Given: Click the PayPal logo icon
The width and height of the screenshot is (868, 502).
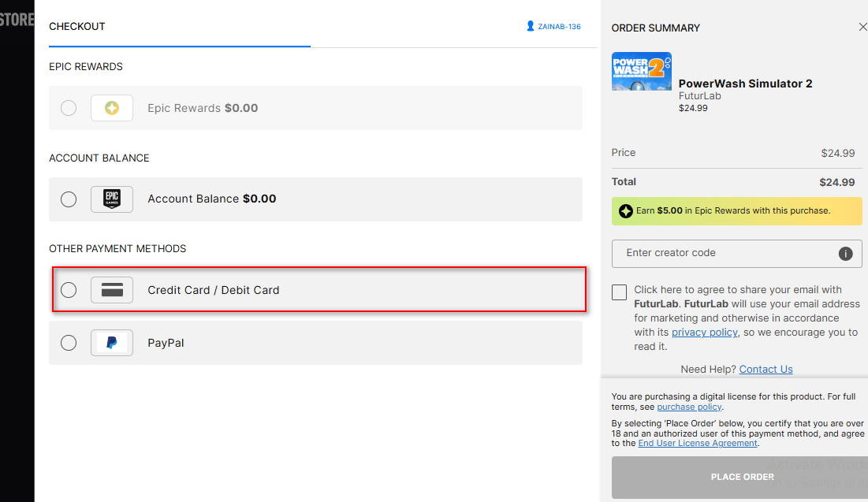Looking at the screenshot, I should [x=112, y=343].
